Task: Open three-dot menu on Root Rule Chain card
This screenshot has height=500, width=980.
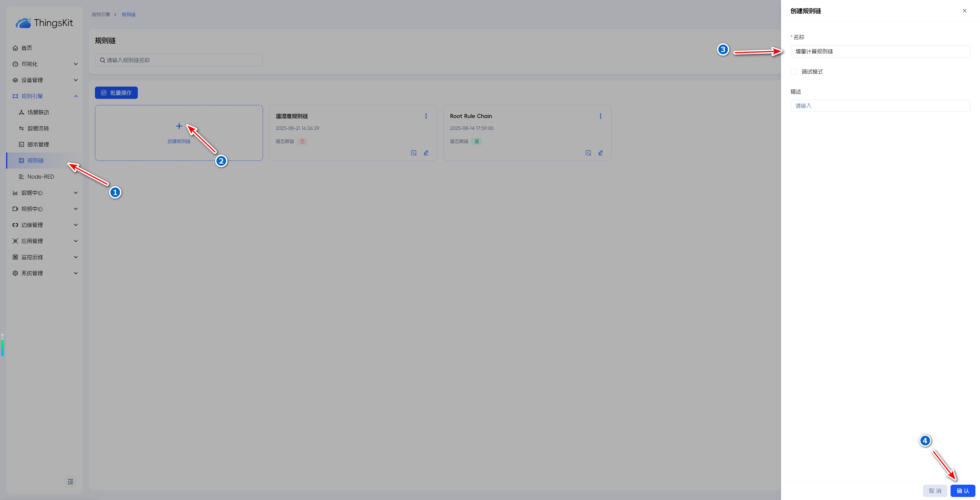Action: click(x=600, y=116)
